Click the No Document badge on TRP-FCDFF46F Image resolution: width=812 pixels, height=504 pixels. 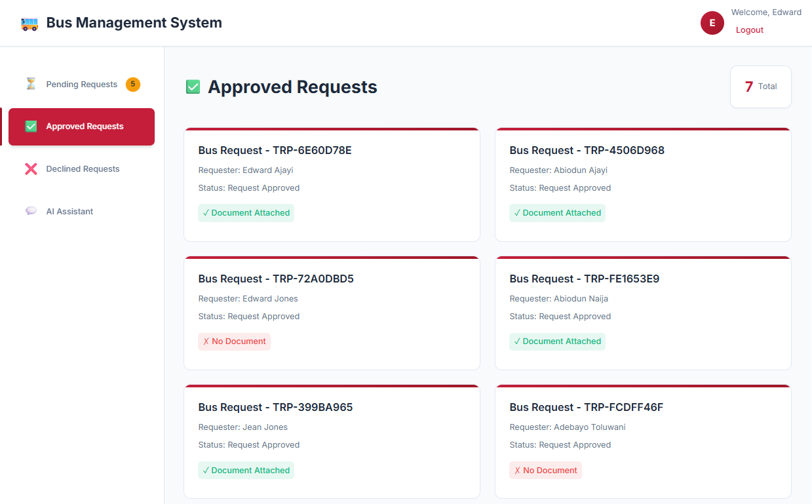545,470
